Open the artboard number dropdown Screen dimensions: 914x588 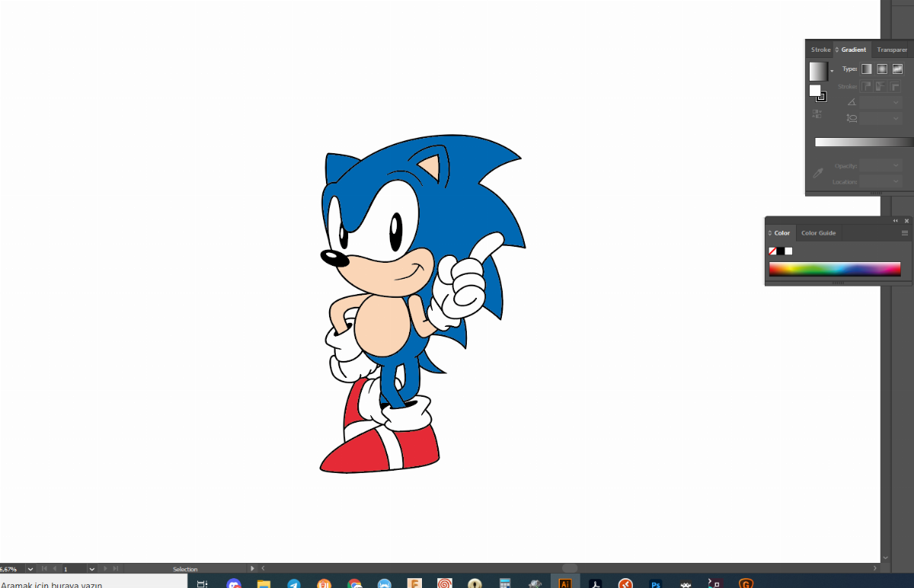pos(92,569)
